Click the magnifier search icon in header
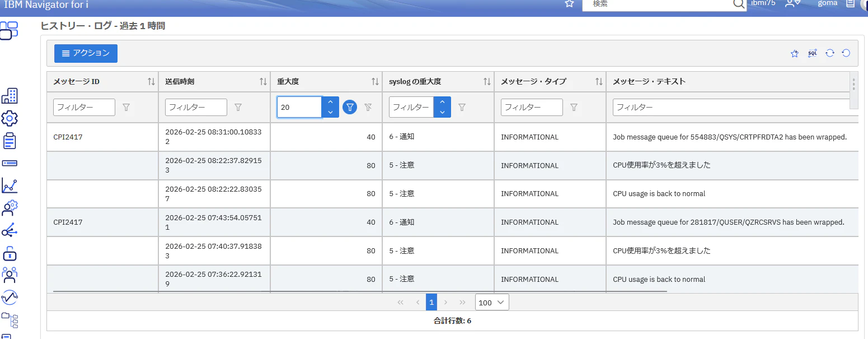The image size is (868, 339). pyautogui.click(x=739, y=4)
